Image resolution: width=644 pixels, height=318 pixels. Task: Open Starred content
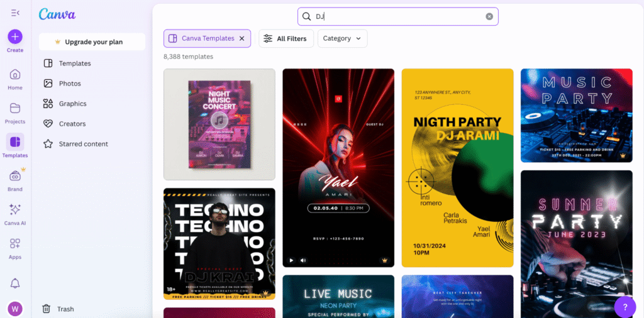tap(83, 144)
